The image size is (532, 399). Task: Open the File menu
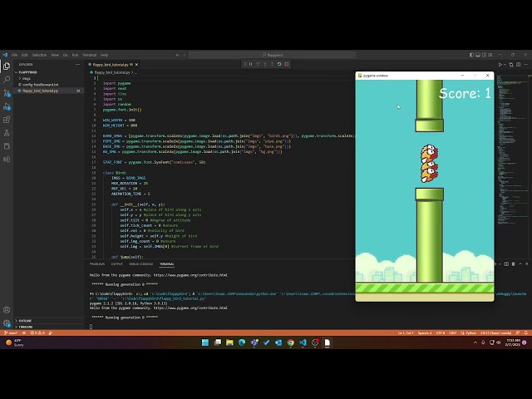click(x=15, y=55)
